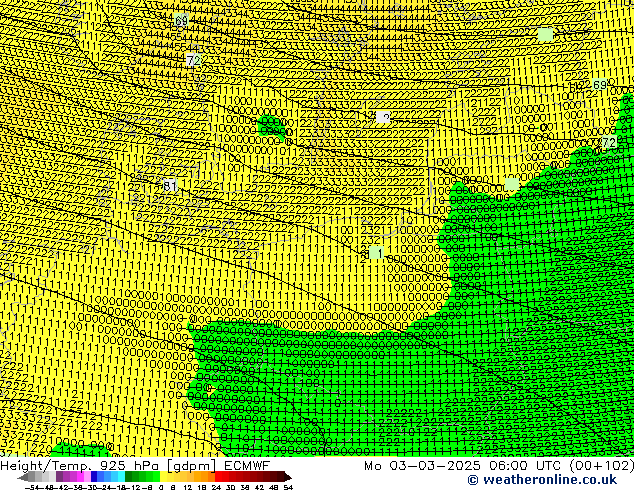Image resolution: width=634 pixels, height=490 pixels.
Task: Click the boxed 2 temperature label
Action: [383, 117]
